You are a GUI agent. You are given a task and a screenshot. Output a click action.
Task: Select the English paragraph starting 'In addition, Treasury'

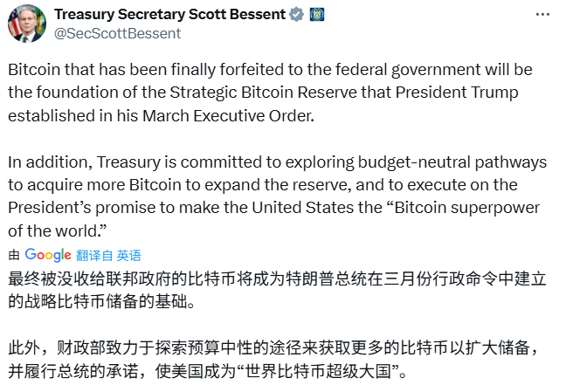[x=277, y=196]
